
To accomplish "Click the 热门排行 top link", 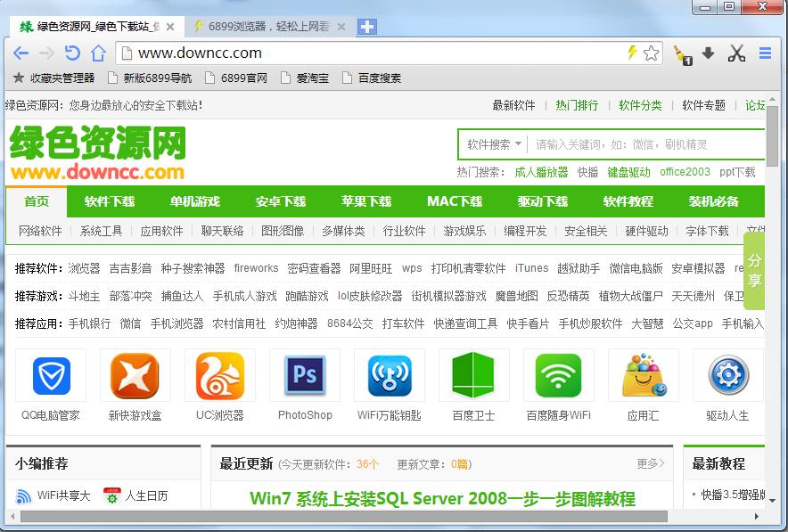I will 577,105.
